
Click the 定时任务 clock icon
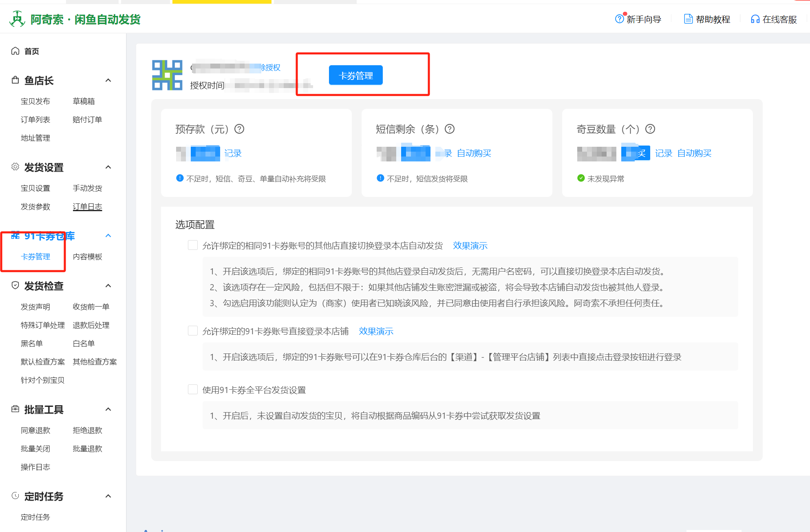click(15, 496)
